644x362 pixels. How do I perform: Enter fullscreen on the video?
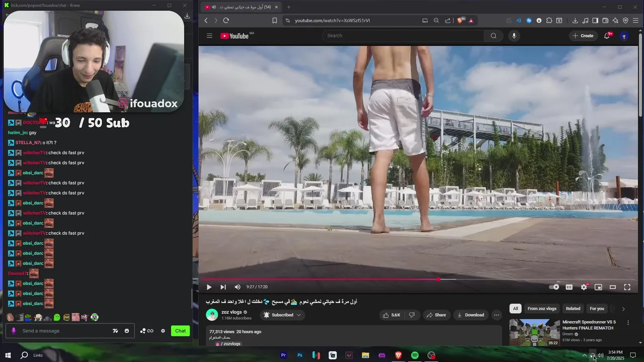coord(627,287)
